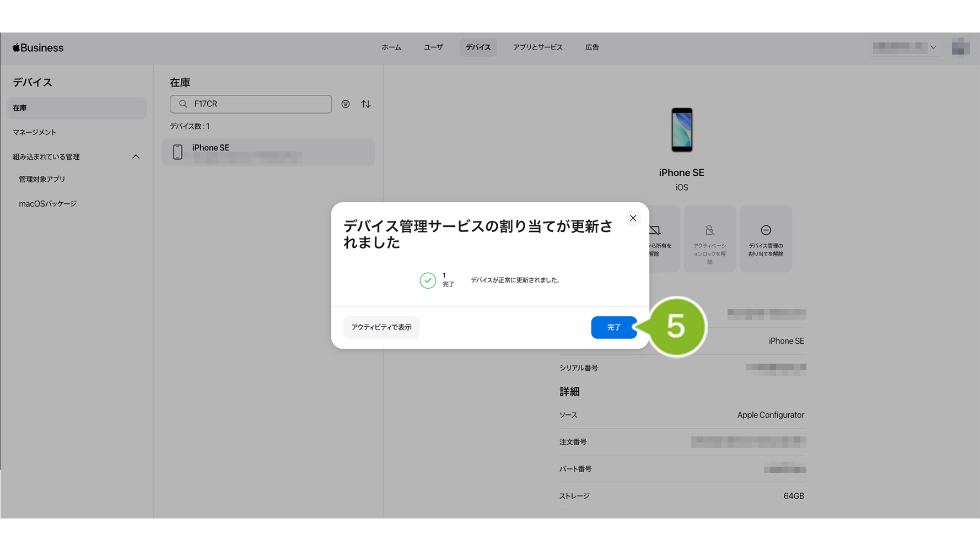Select iPhone SE in device list

coord(268,152)
